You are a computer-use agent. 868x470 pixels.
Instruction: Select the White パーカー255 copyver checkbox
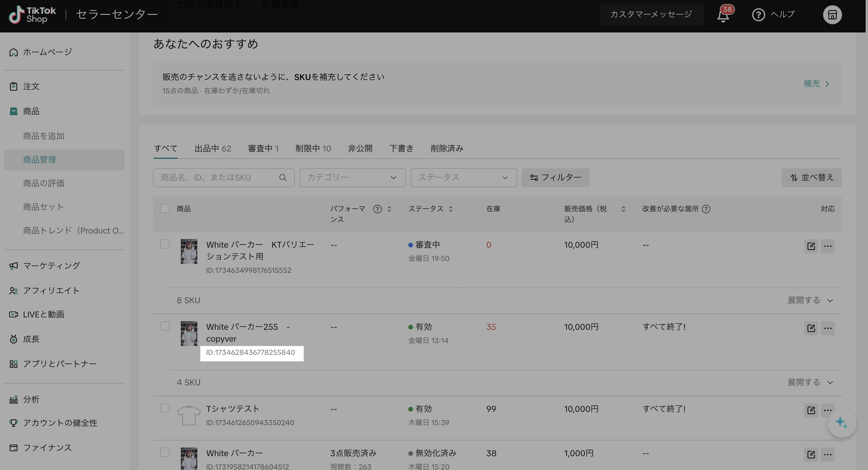[165, 326]
